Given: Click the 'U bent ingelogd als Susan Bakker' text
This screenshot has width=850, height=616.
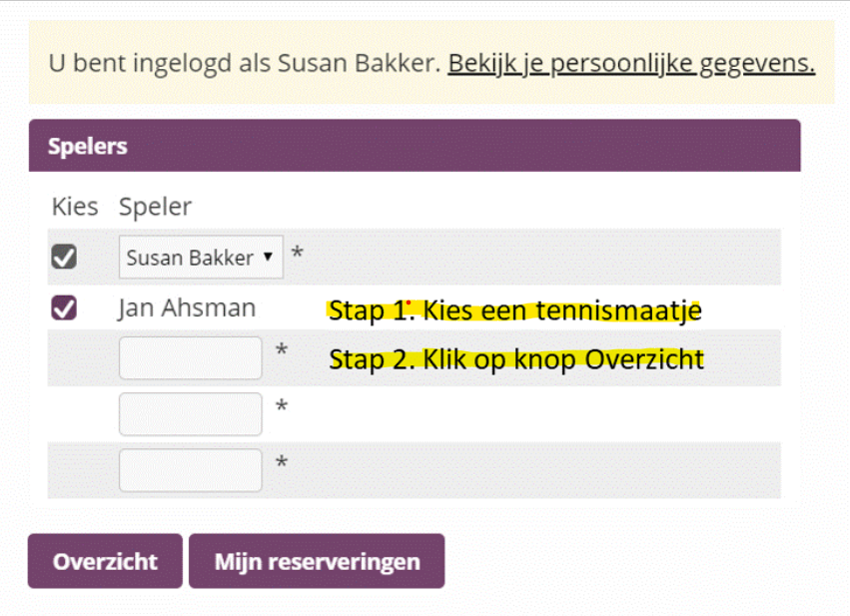Looking at the screenshot, I should pyautogui.click(x=244, y=64).
